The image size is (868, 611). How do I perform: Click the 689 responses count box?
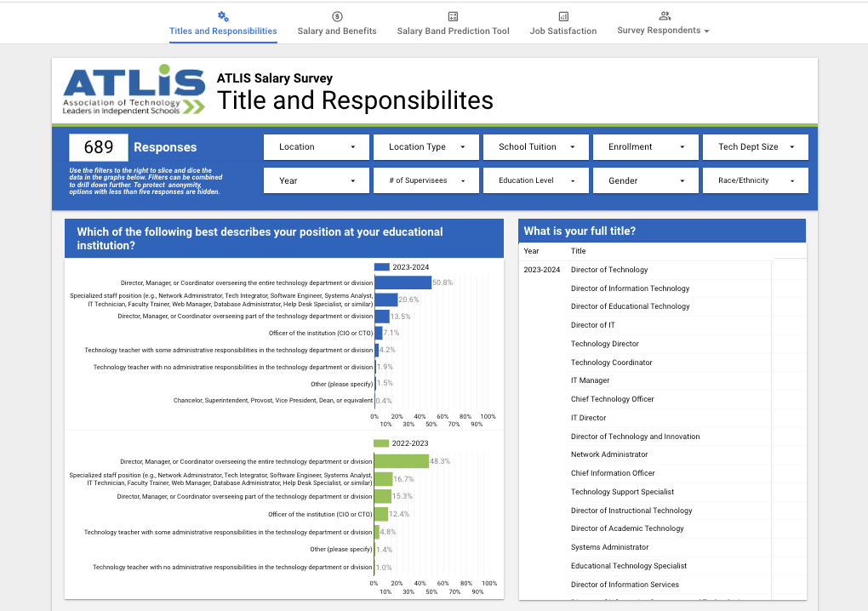(99, 147)
